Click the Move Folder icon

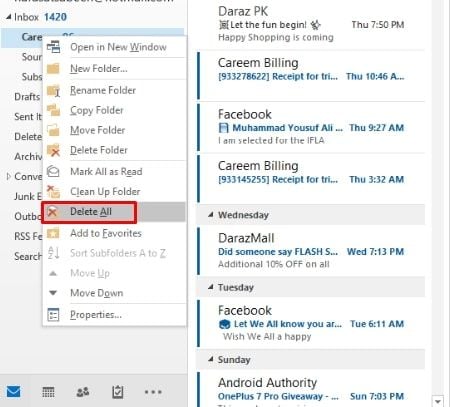(53, 130)
